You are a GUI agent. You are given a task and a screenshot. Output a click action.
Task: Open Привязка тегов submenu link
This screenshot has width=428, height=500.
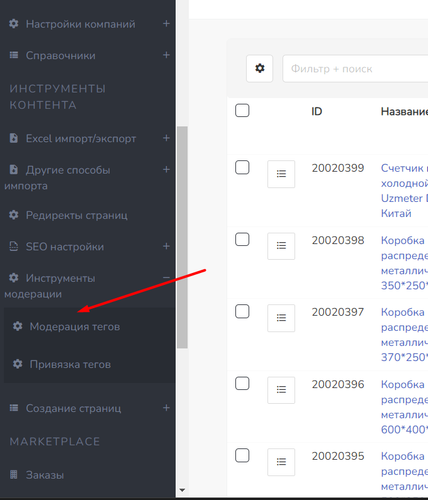click(x=70, y=364)
